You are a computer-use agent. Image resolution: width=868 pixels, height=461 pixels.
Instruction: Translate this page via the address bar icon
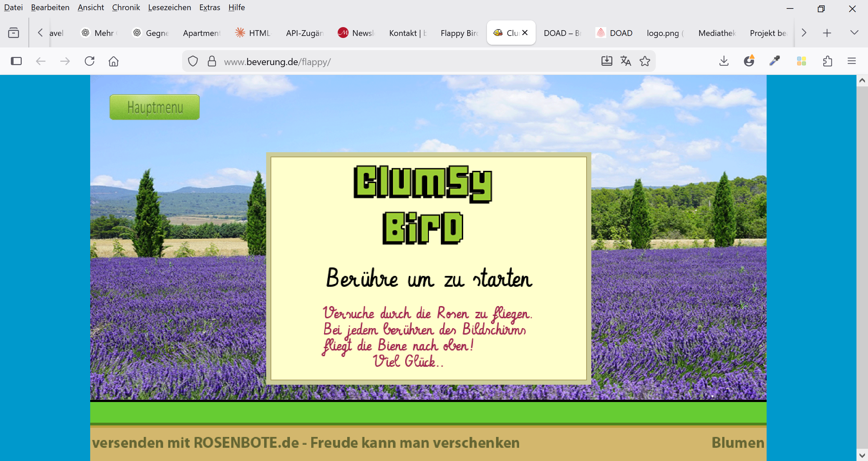point(625,61)
